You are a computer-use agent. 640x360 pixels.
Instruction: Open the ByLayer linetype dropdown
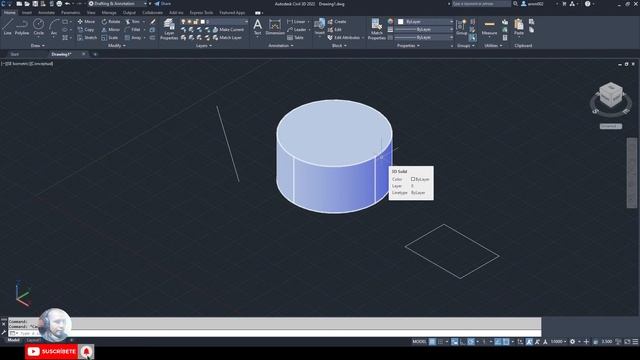click(423, 38)
